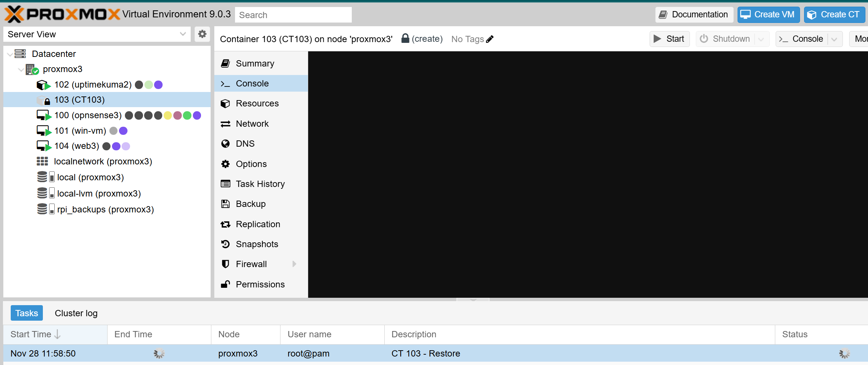Screen dimensions: 868x365
Task: Click the Network arrows icon
Action: tap(225, 124)
